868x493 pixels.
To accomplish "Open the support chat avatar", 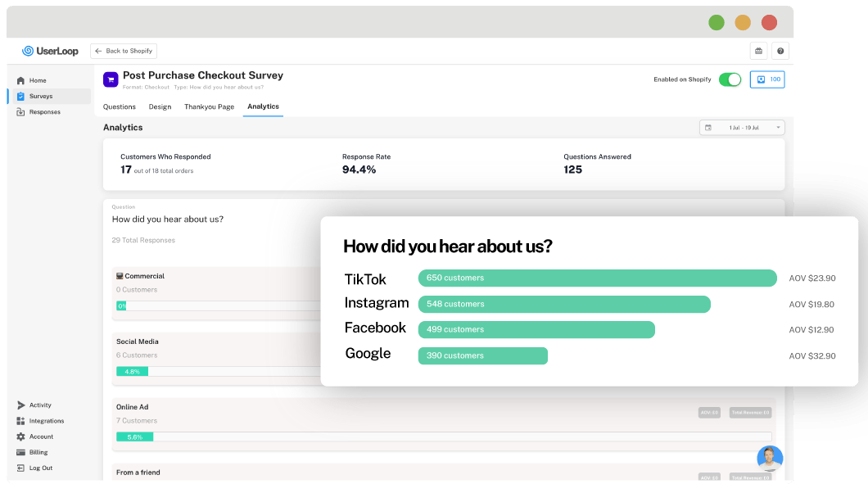I will (x=770, y=458).
